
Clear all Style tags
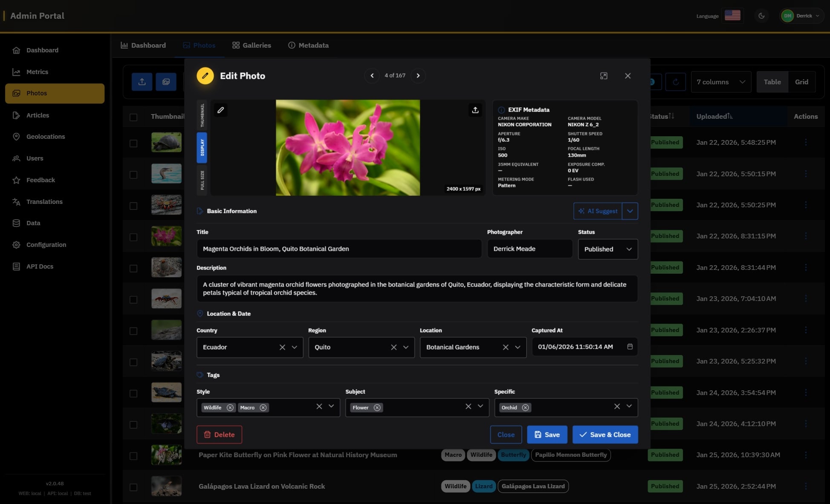point(319,407)
